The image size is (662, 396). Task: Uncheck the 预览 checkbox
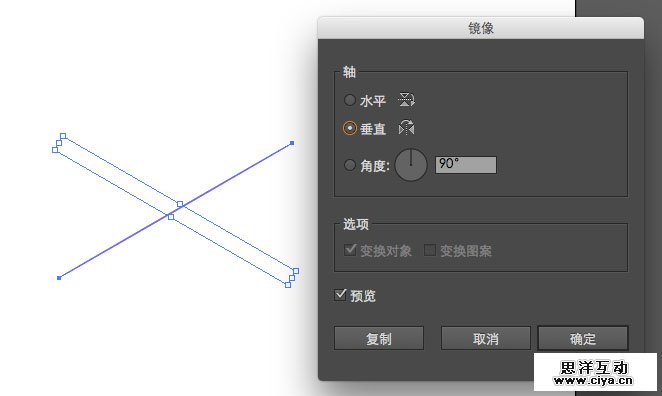(340, 295)
